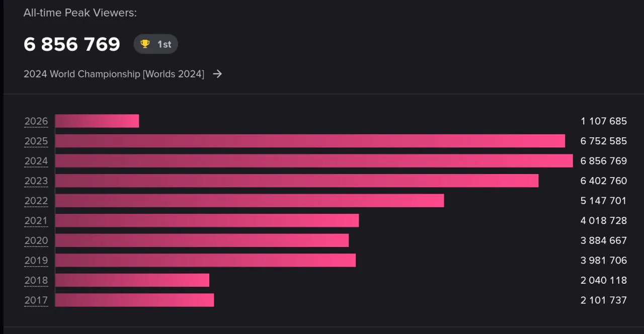The width and height of the screenshot is (644, 334).
Task: Click the 2022 bar showing 5 147 701
Action: (250, 201)
